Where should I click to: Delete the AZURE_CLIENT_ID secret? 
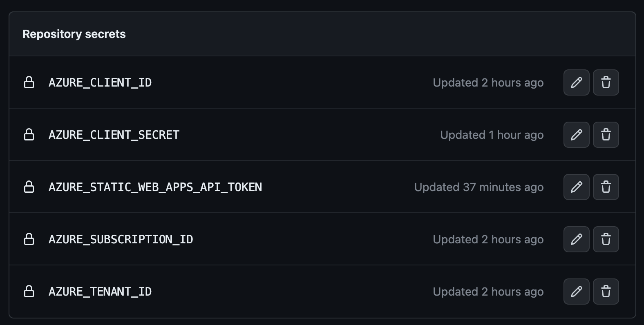tap(606, 82)
